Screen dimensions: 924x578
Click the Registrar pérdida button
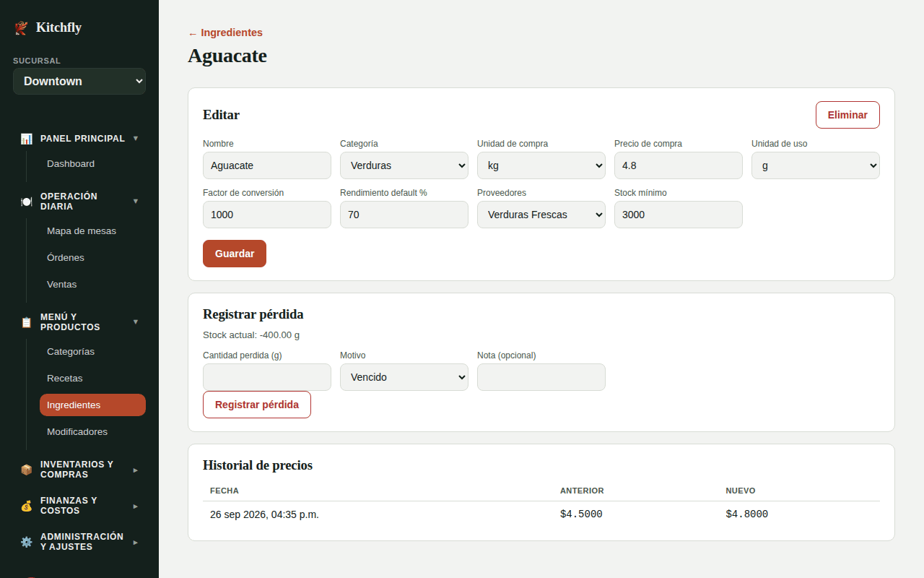257,405
